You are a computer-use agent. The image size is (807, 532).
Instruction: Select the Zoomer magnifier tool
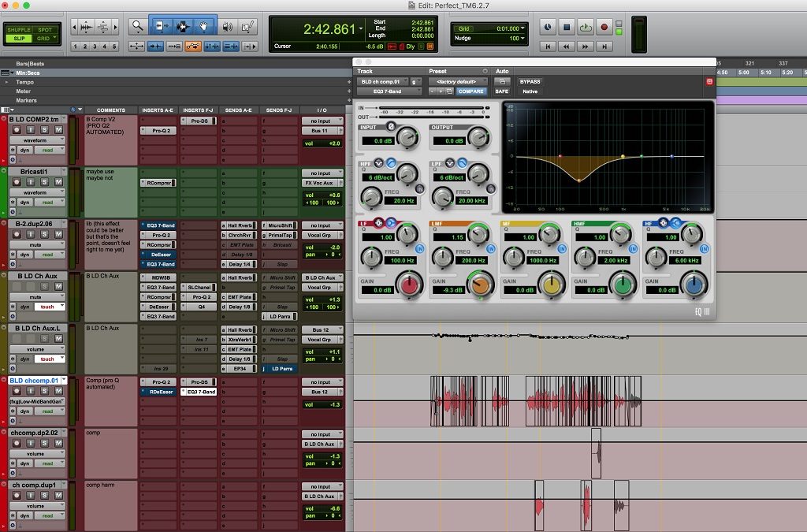pos(137,26)
